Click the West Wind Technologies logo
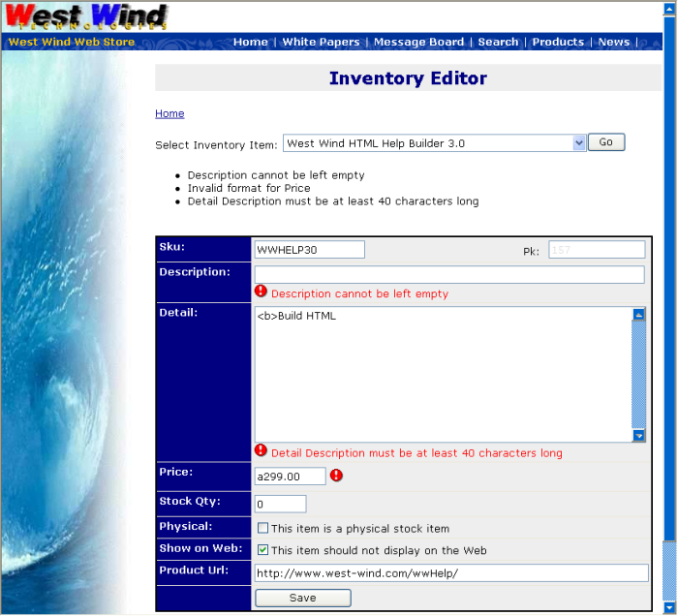The image size is (678, 616). pos(86,17)
